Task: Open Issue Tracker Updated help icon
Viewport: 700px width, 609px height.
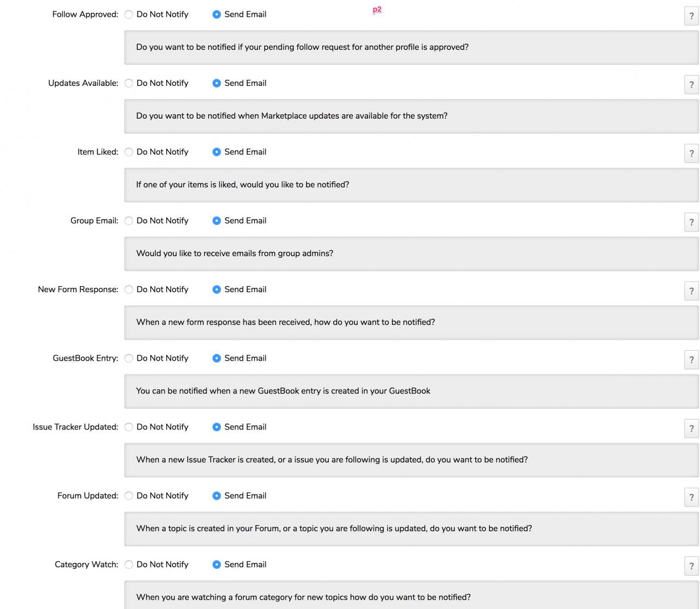Action: click(691, 428)
